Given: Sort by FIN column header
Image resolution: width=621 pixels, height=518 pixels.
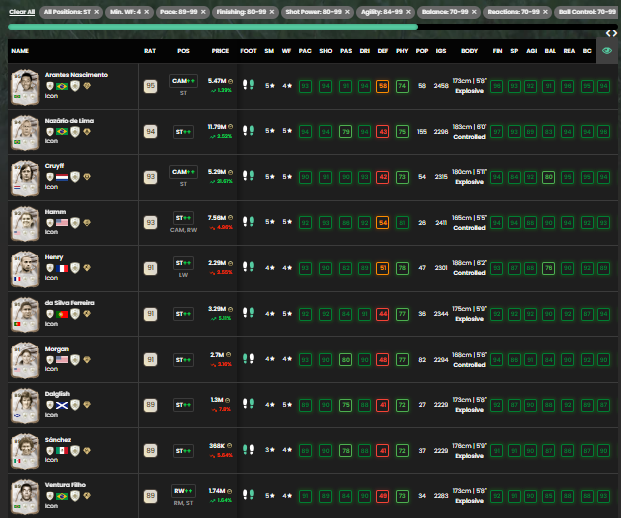Looking at the screenshot, I should tap(497, 51).
